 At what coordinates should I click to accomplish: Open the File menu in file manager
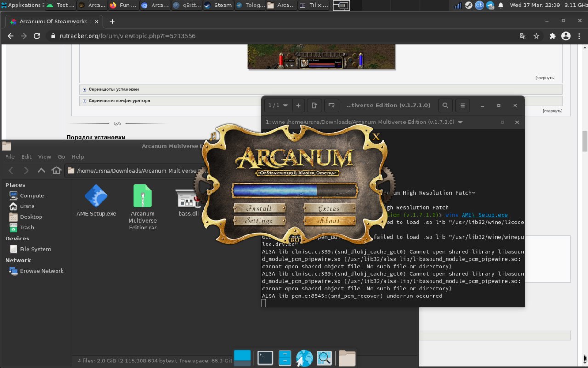point(10,156)
